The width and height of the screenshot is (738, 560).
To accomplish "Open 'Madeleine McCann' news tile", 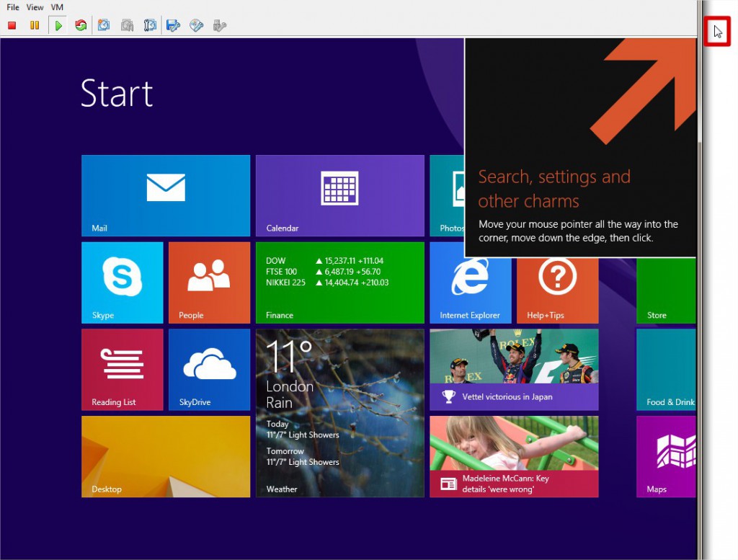I will pos(514,456).
